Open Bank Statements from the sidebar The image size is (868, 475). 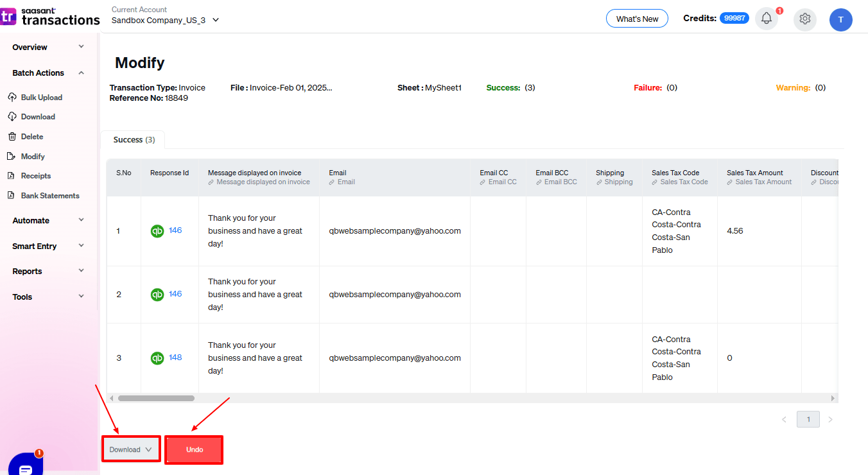(x=50, y=196)
